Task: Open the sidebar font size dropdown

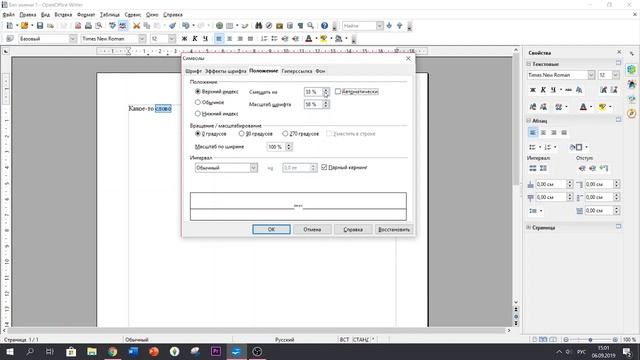Action: tap(616, 75)
